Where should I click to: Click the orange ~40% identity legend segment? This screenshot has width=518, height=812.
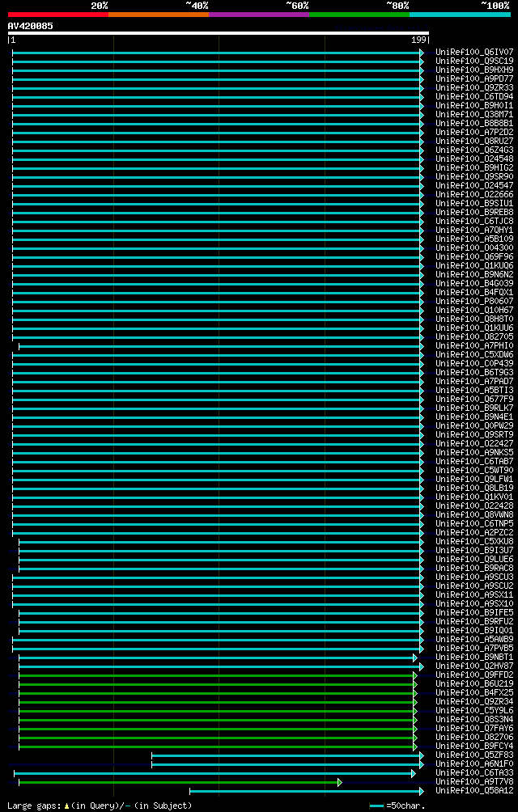tap(159, 15)
